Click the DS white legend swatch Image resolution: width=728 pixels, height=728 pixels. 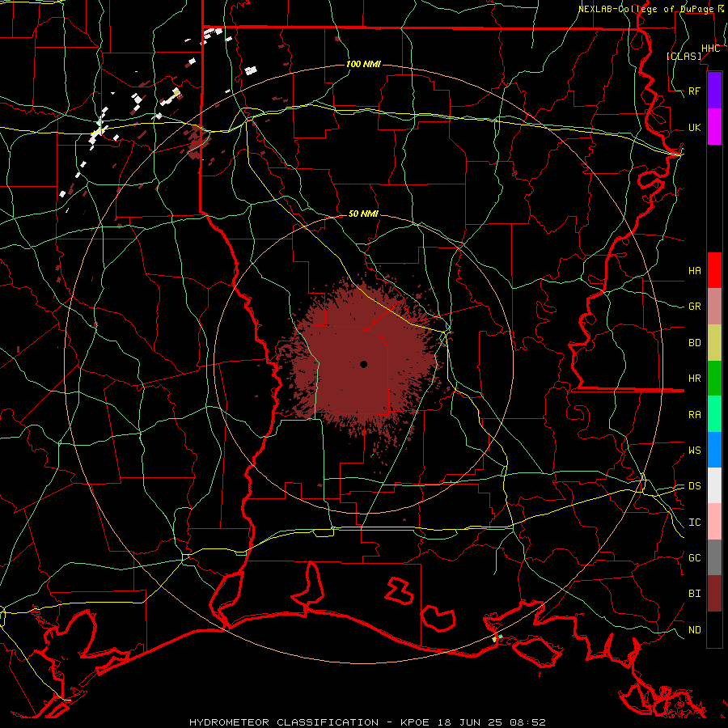tap(714, 485)
